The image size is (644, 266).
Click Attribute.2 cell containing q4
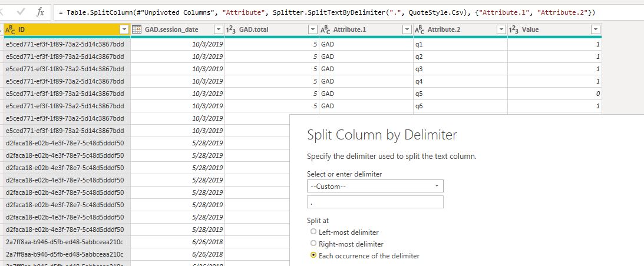pyautogui.click(x=460, y=81)
